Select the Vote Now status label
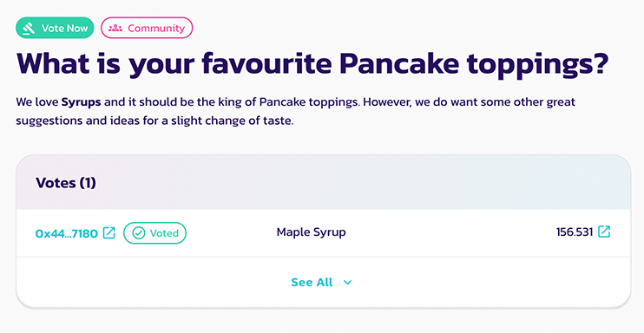 pos(64,29)
